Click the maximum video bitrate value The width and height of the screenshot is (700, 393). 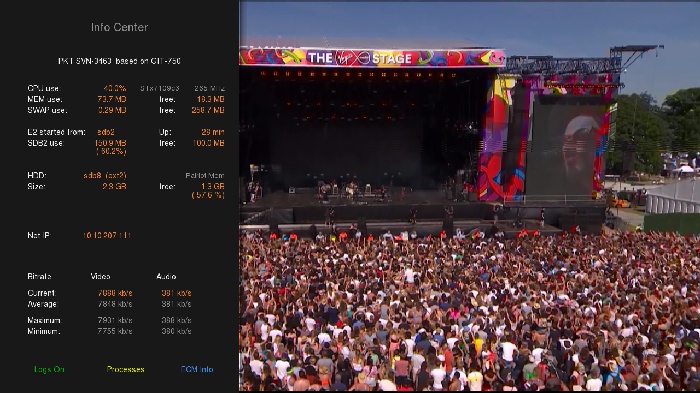115,320
